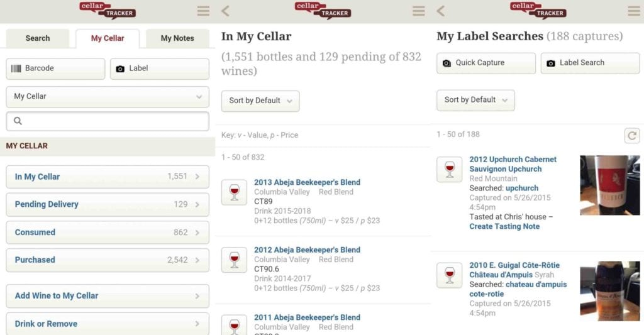644x335 pixels.
Task: Tap wine glass icon for 2012 Upchurch Cabernet
Action: [x=449, y=170]
